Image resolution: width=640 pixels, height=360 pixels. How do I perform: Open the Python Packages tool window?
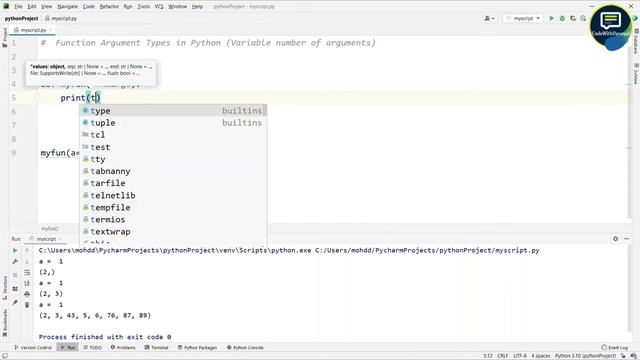pos(198,348)
